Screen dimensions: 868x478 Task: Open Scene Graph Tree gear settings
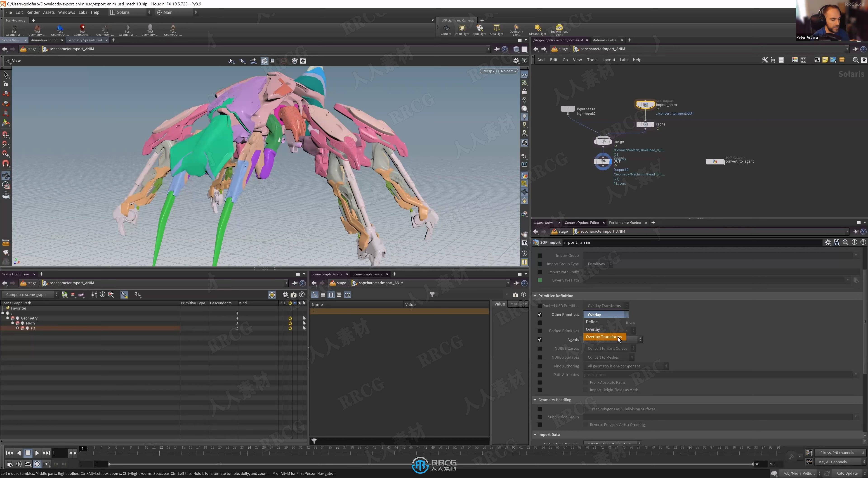coord(285,295)
